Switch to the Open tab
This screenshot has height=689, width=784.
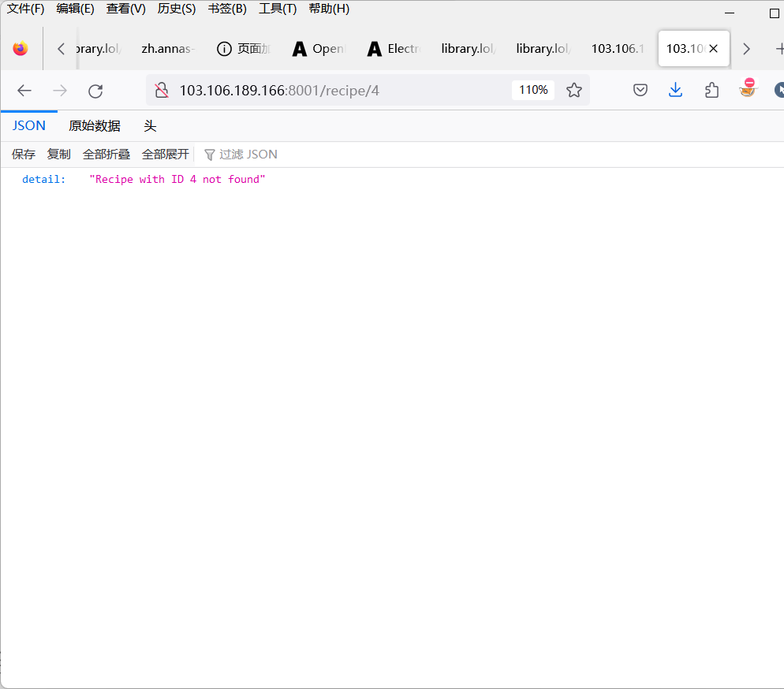tap(319, 48)
